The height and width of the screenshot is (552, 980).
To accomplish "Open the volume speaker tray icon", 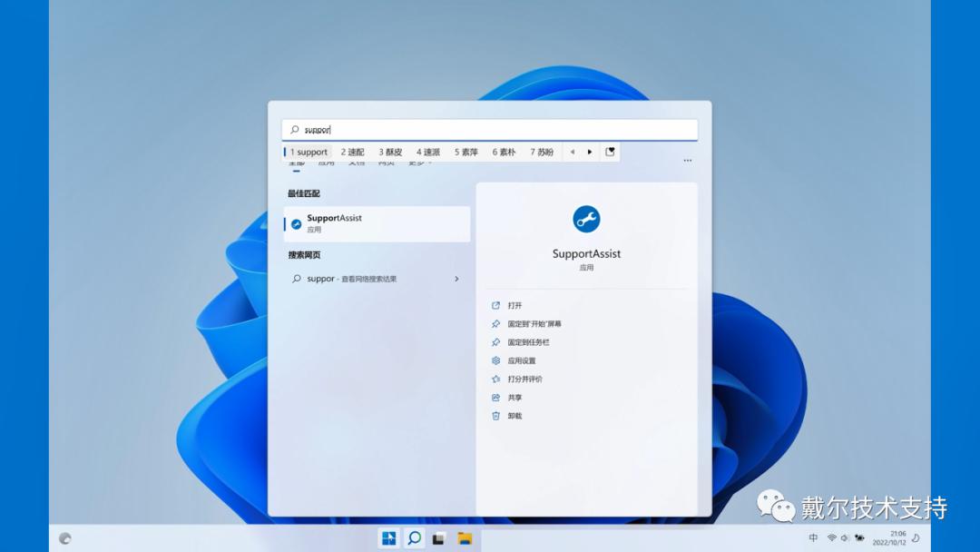I will pyautogui.click(x=845, y=537).
